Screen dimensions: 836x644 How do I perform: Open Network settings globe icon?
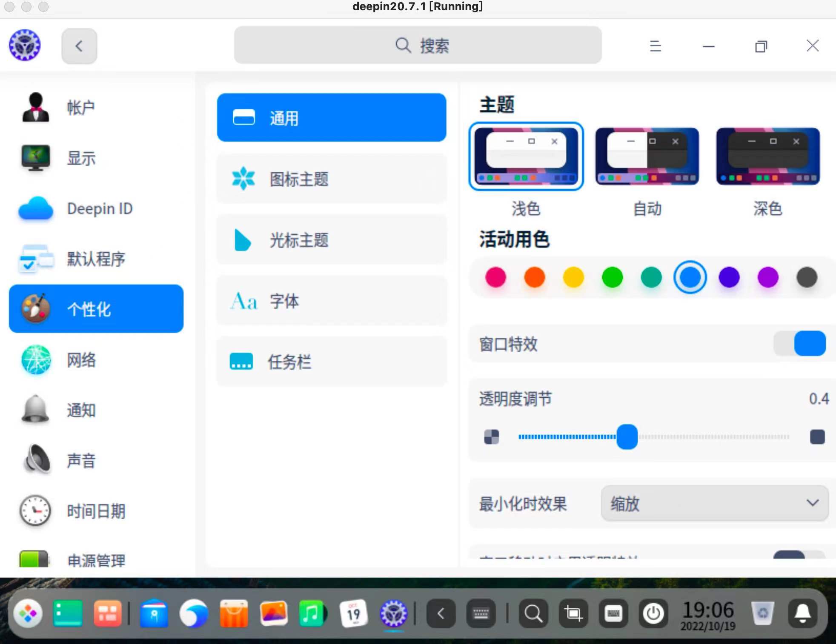[x=36, y=360]
